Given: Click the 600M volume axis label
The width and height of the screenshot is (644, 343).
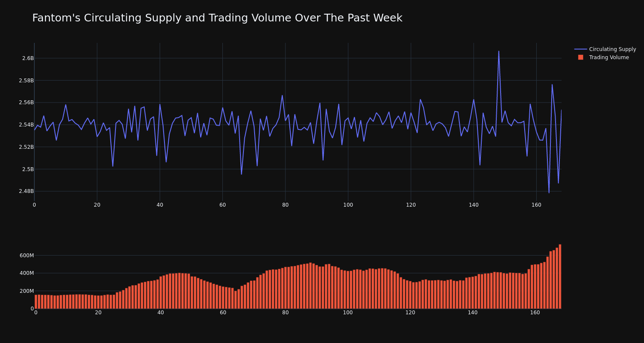Looking at the screenshot, I should (x=27, y=256).
